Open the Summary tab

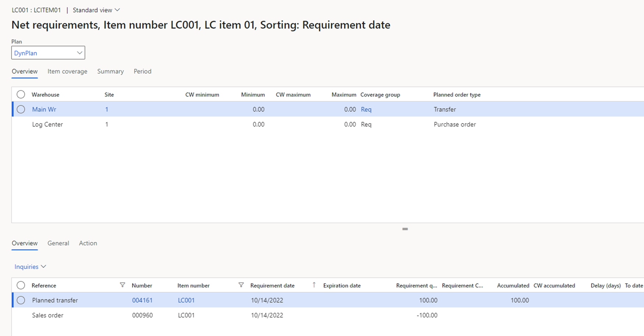point(110,71)
